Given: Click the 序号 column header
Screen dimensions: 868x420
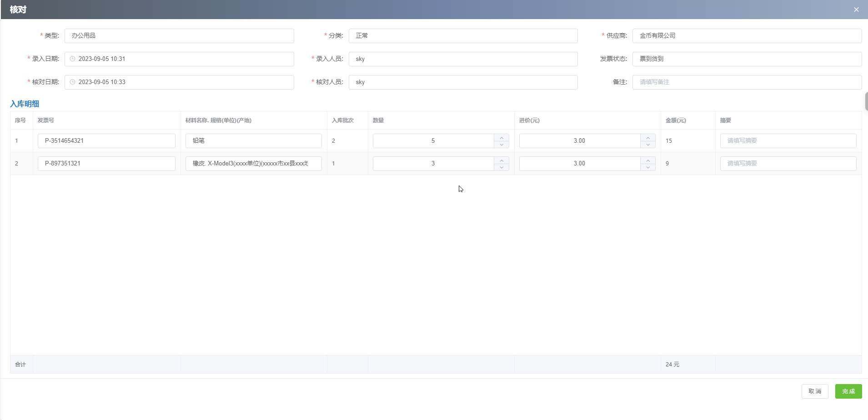Looking at the screenshot, I should tap(20, 120).
